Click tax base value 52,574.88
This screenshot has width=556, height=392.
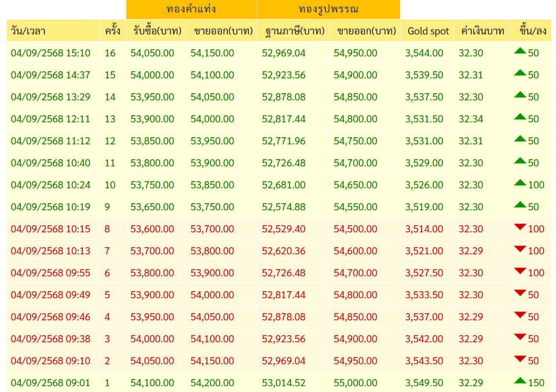(x=284, y=207)
